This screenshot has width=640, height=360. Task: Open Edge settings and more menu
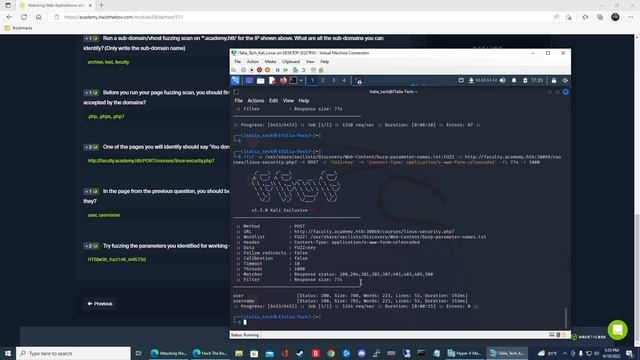tap(631, 17)
